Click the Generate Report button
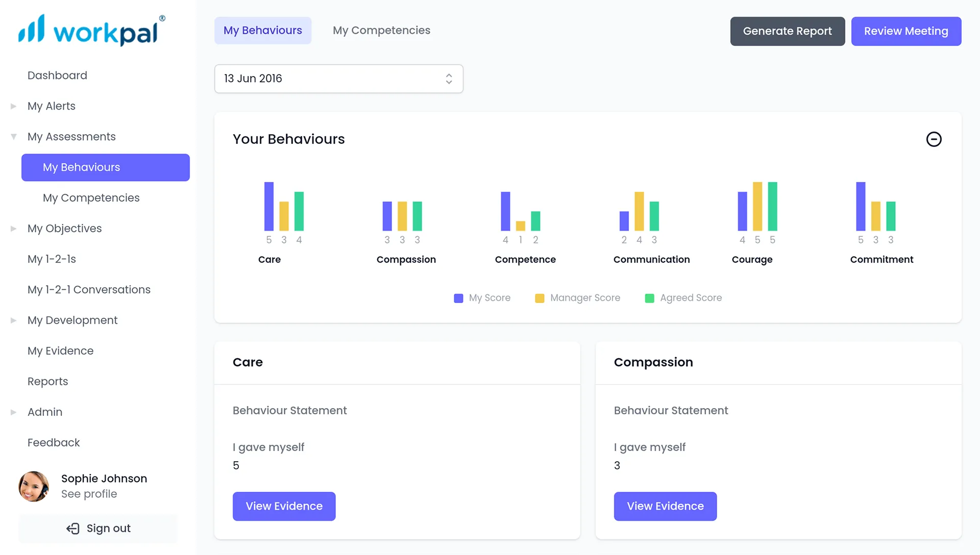980x555 pixels. click(x=787, y=31)
